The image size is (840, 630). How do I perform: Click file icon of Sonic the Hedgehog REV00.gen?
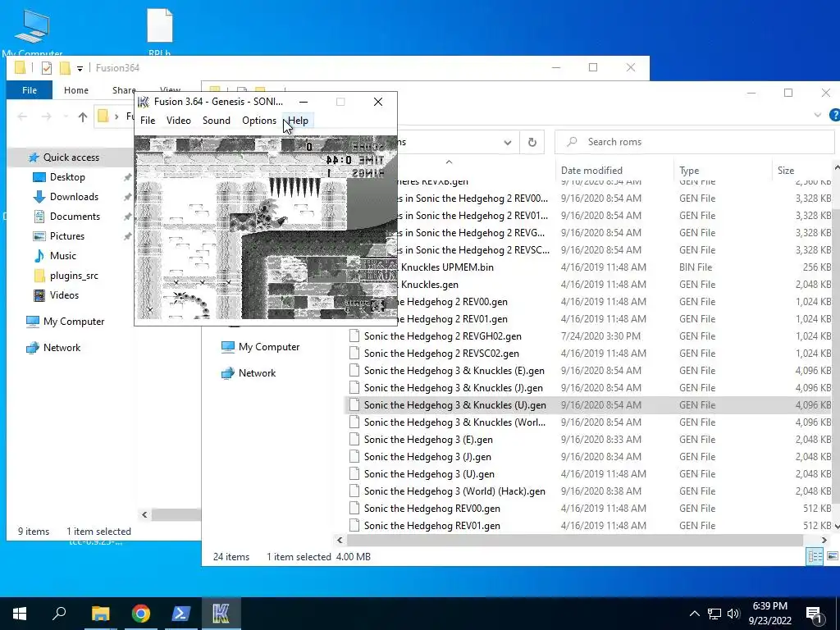point(354,509)
